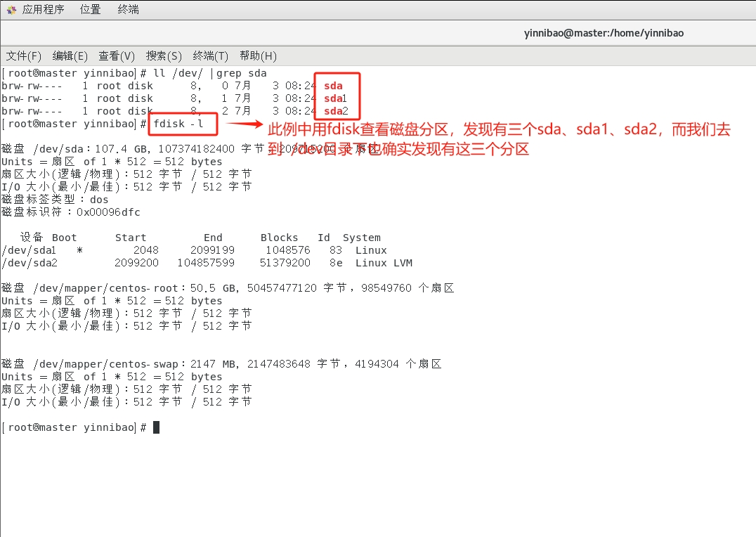Click the 磁盘标签类型: dos line
Screen dimensions: 756x537
[x=55, y=200]
